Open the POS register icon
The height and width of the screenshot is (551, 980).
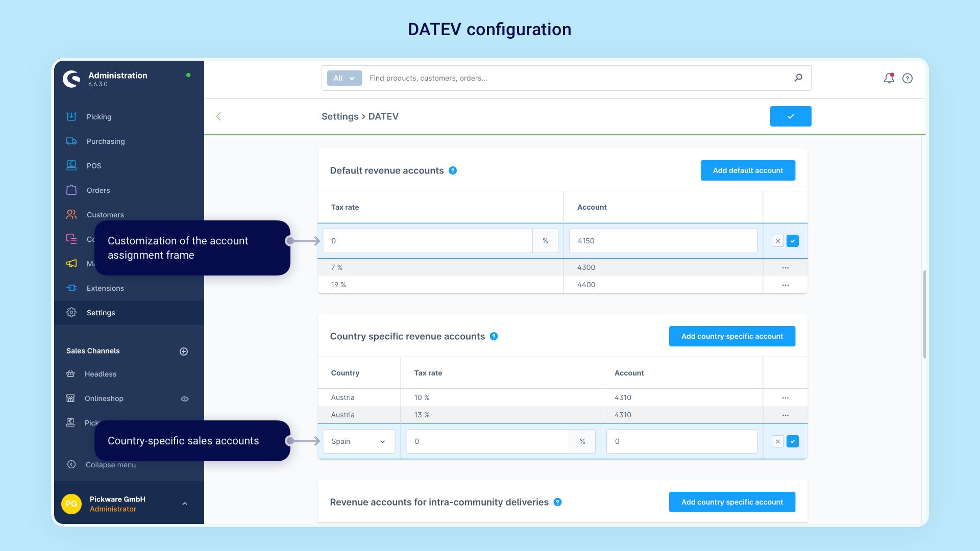(x=71, y=165)
